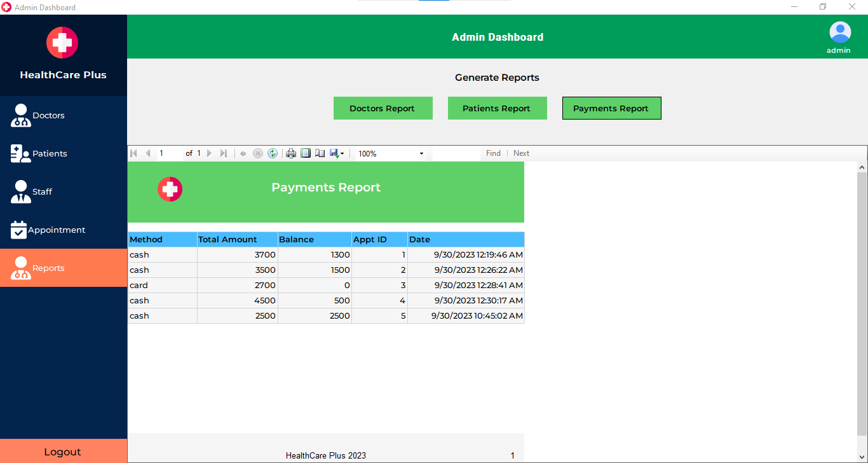
Task: Click the Method column header
Action: click(x=163, y=239)
